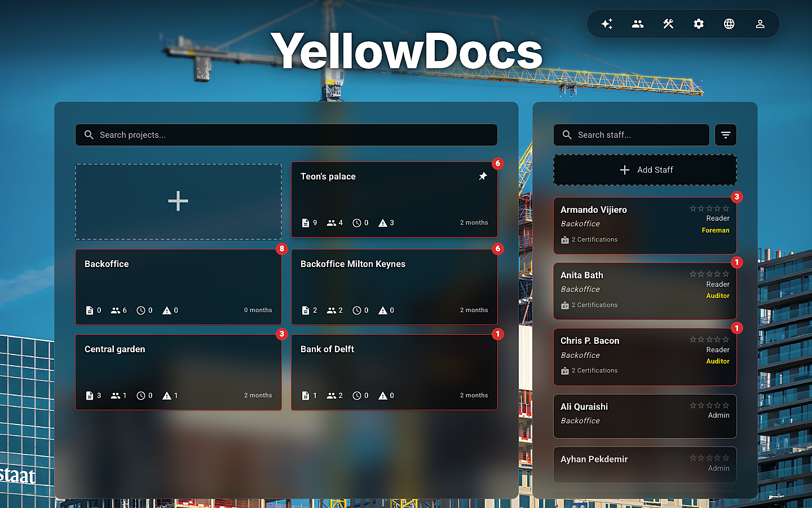812x508 pixels.
Task: Focus the Search staff field
Action: (632, 135)
